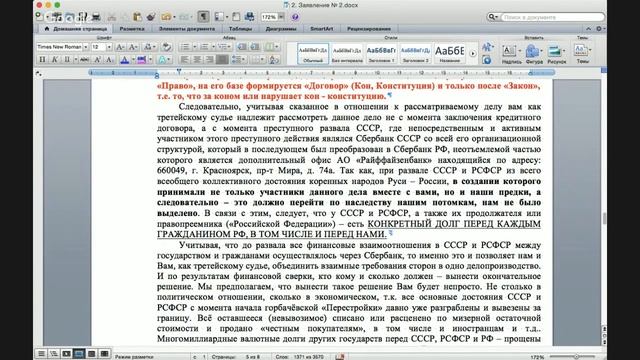The image size is (640, 360).
Task: Toggle justify alignment
Action: [x=222, y=60]
